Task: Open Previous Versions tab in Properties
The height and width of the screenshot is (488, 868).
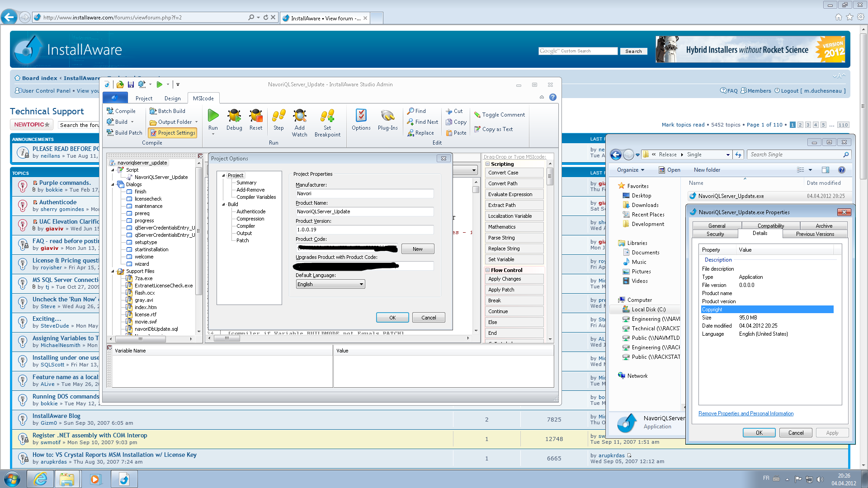Action: tap(815, 234)
